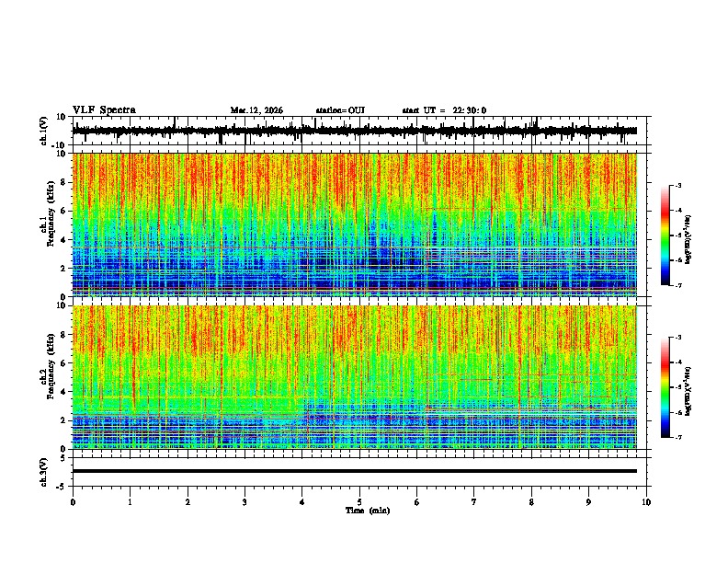Viewport: 728px width, 563px height.
Task: Select the "start UT = 22:30: 0" text
Action: point(444,110)
